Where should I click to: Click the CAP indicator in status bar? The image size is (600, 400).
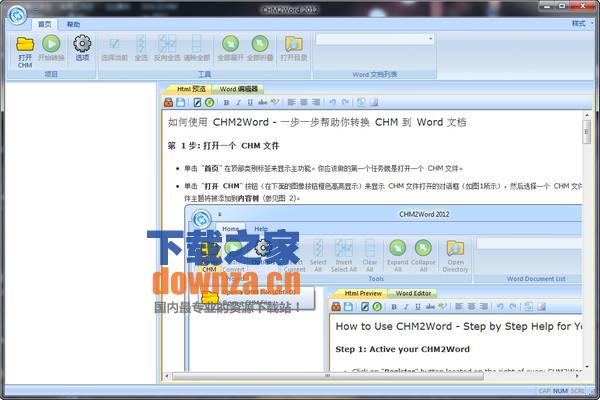click(x=544, y=390)
